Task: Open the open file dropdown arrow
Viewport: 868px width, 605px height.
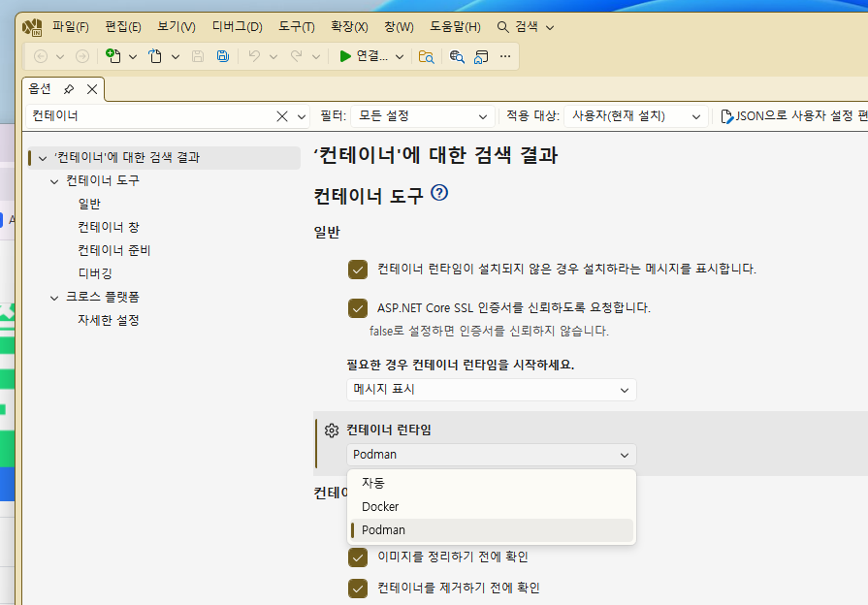Action: click(176, 56)
